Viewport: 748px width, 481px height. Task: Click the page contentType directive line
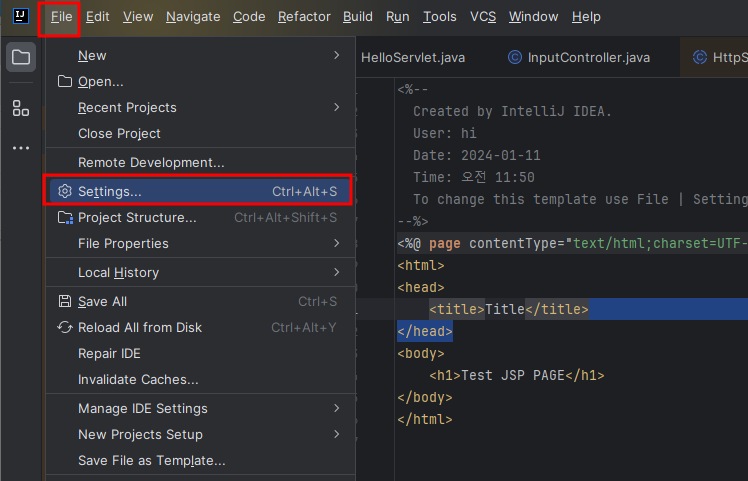click(572, 244)
